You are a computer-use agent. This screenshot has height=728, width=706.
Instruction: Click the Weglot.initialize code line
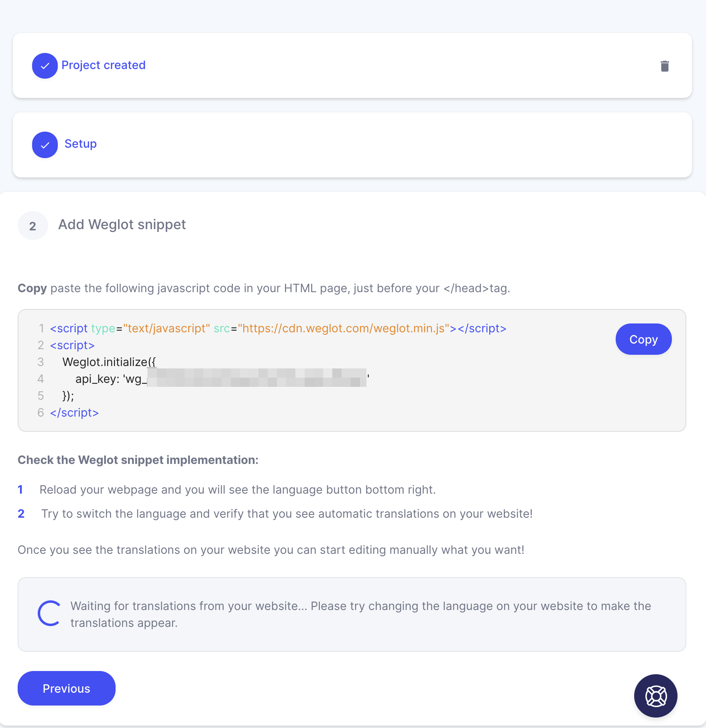point(109,362)
